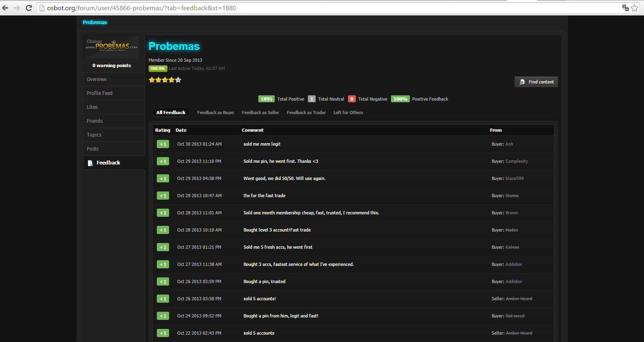Viewport: 644px width, 342px height.
Task: Open Addeboi link on Oct 27 11:38 AM row
Action: click(x=514, y=264)
